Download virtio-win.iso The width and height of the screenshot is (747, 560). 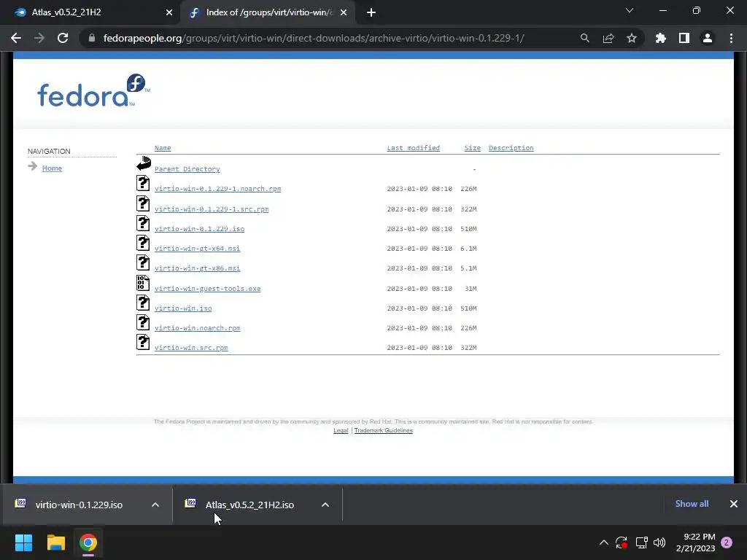(x=183, y=308)
